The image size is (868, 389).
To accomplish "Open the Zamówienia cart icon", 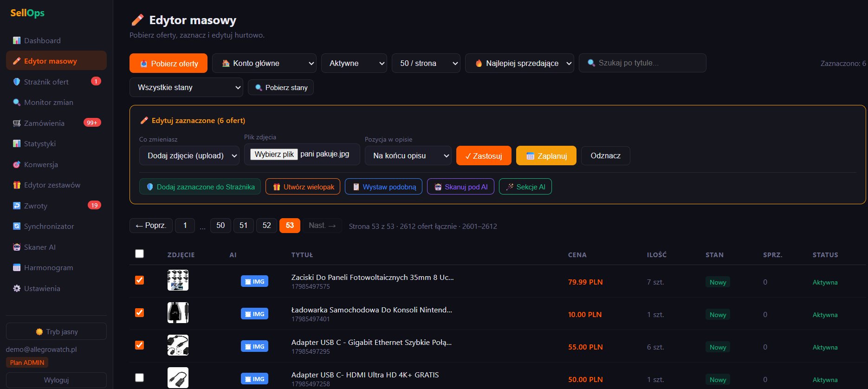I will [17, 123].
